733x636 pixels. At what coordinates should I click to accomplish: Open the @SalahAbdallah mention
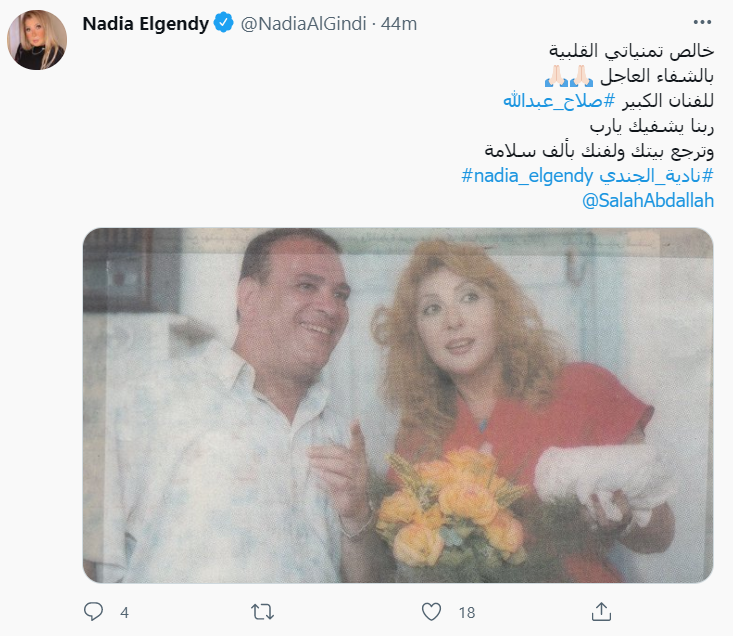[x=648, y=200]
